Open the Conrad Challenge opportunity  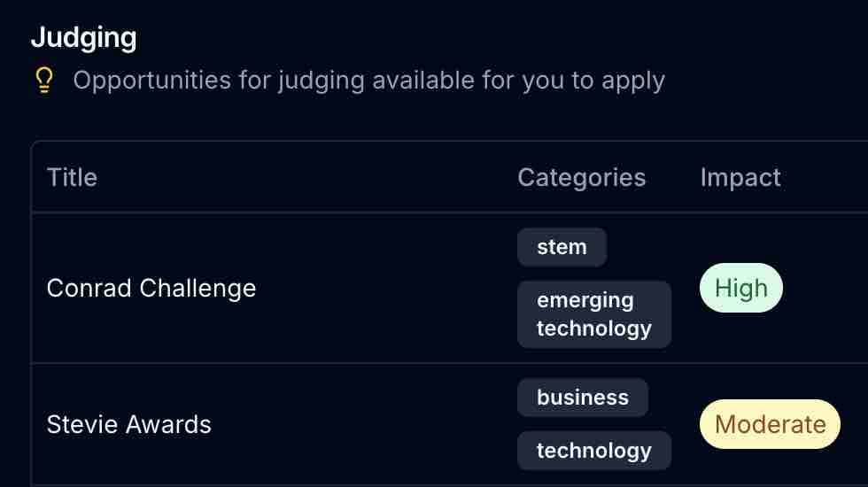click(x=151, y=289)
